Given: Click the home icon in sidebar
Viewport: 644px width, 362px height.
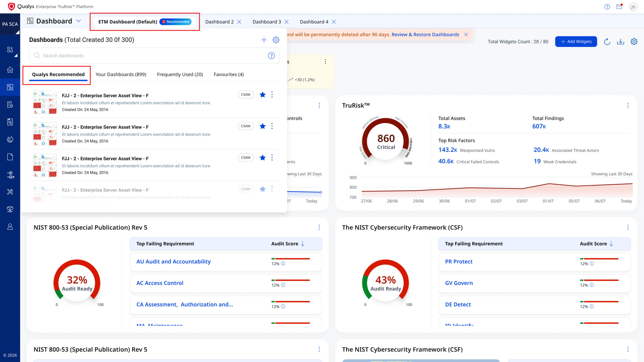Looking at the screenshot, I should [x=10, y=70].
